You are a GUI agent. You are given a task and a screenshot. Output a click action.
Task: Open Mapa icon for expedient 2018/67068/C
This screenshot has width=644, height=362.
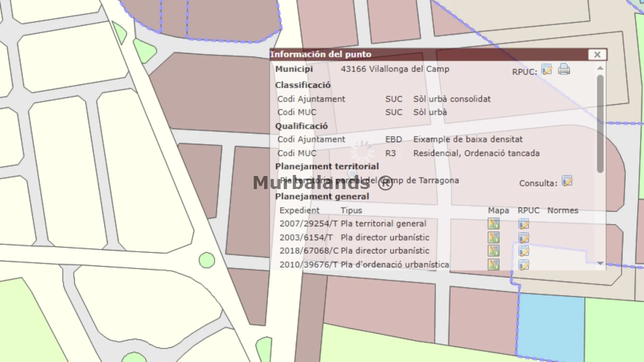[494, 251]
